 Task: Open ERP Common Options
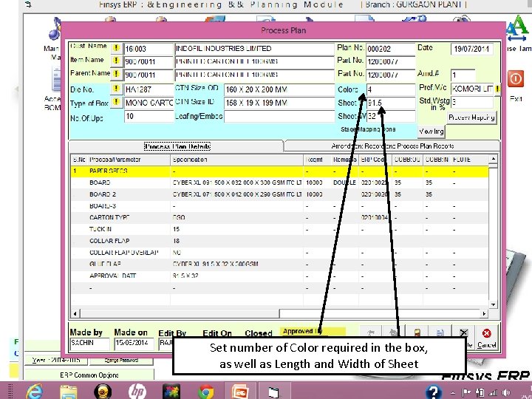pyautogui.click(x=89, y=375)
